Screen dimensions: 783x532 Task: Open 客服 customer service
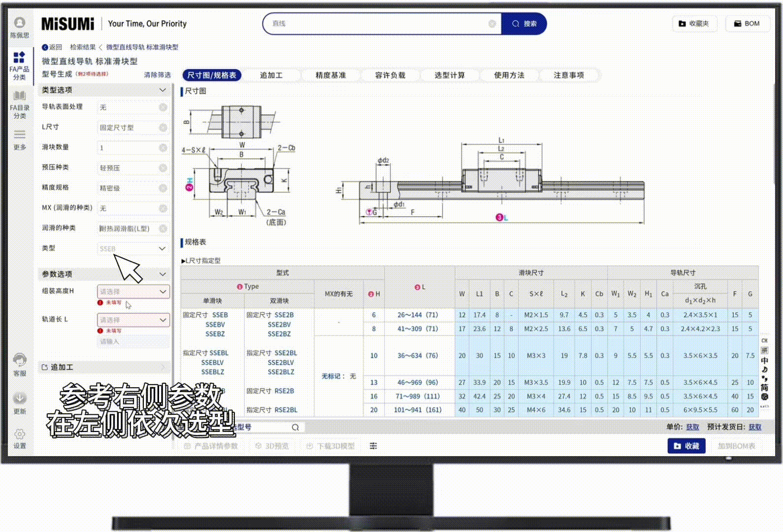[20, 365]
